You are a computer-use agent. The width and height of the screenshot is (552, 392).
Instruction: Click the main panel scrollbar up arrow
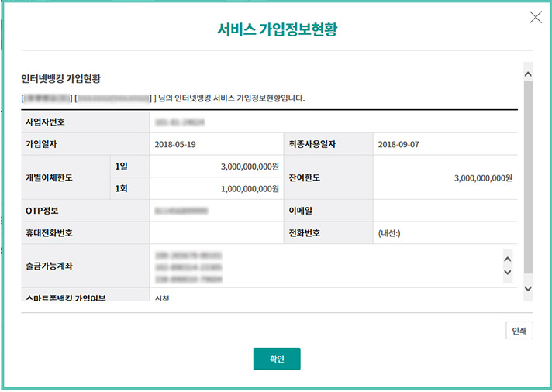528,74
